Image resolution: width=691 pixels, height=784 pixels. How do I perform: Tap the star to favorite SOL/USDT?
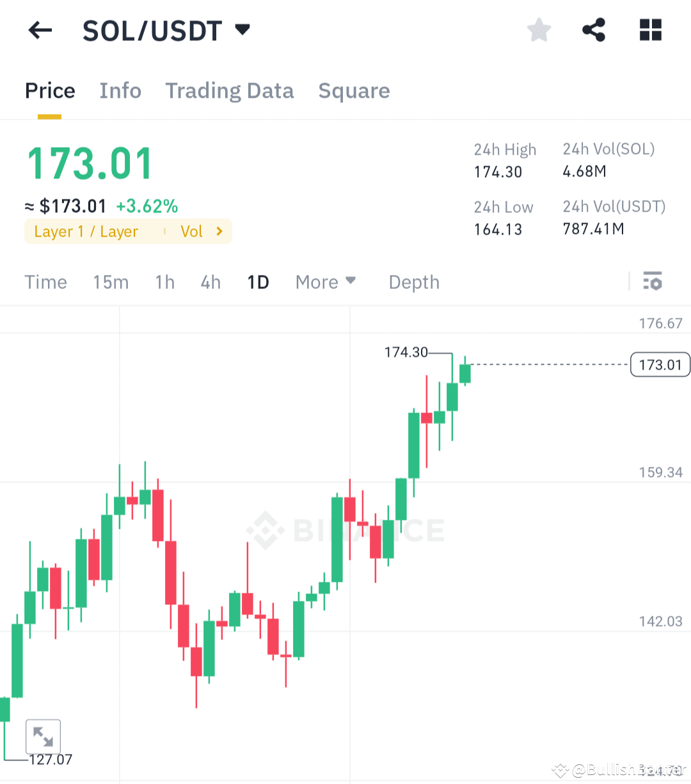pyautogui.click(x=539, y=29)
